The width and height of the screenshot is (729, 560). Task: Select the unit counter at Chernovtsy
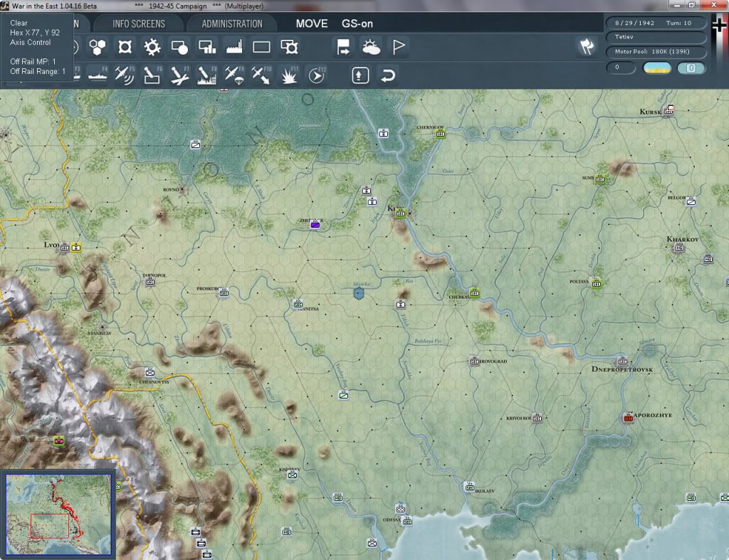(150, 372)
